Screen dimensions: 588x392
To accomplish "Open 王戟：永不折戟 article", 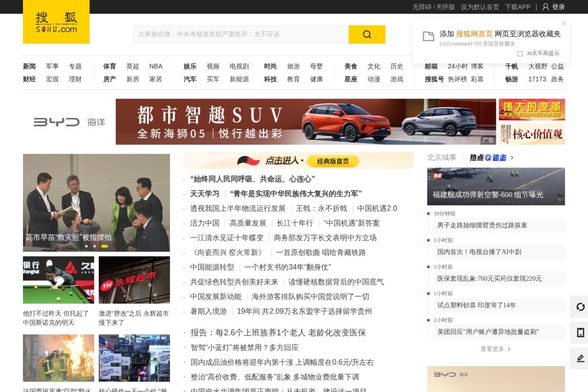I will [x=321, y=208].
